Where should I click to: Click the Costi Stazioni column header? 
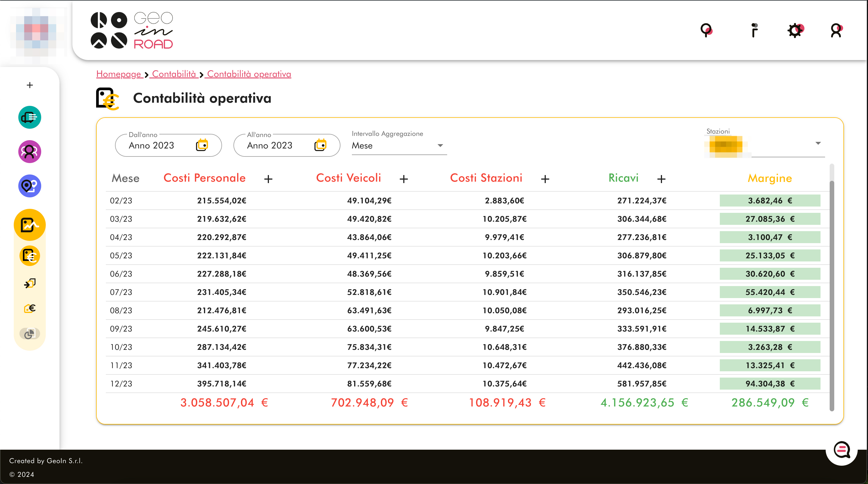[x=486, y=178]
